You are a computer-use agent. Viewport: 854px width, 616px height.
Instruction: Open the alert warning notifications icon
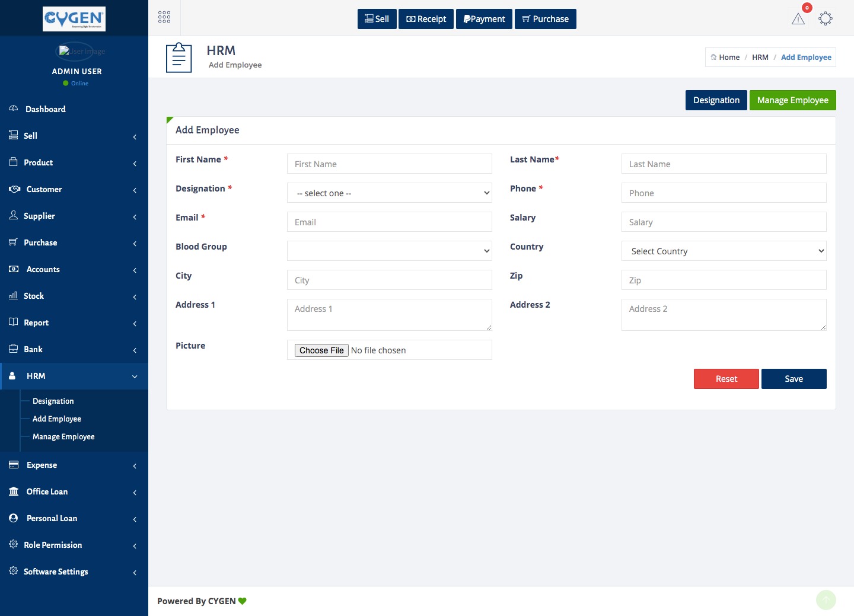[x=798, y=19]
